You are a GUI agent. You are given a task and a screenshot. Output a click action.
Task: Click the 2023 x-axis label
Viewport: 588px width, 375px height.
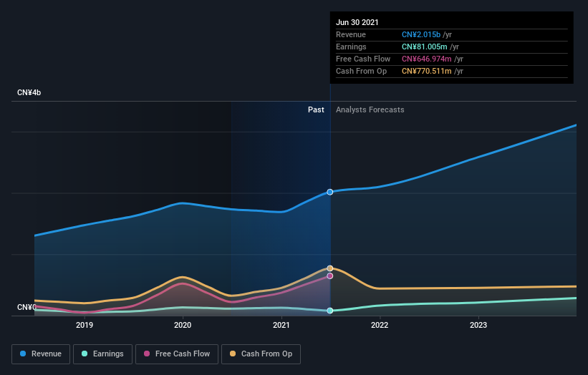click(x=478, y=325)
